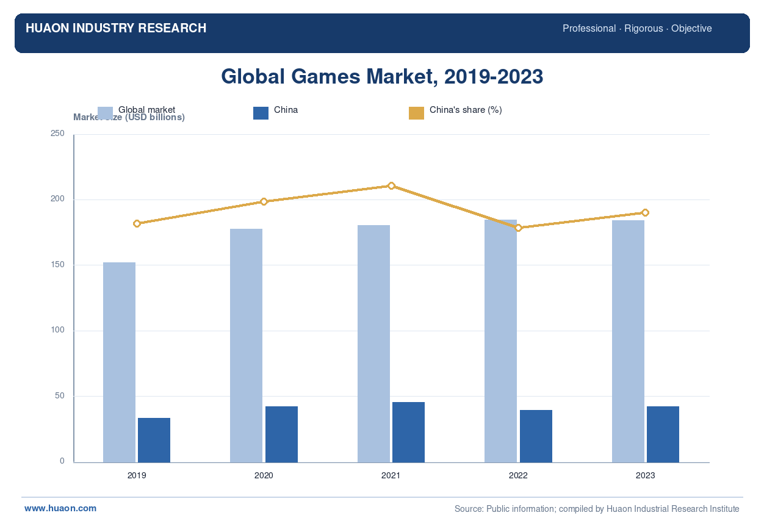
Task: Click the 200 y-axis tick label
Action: point(57,199)
